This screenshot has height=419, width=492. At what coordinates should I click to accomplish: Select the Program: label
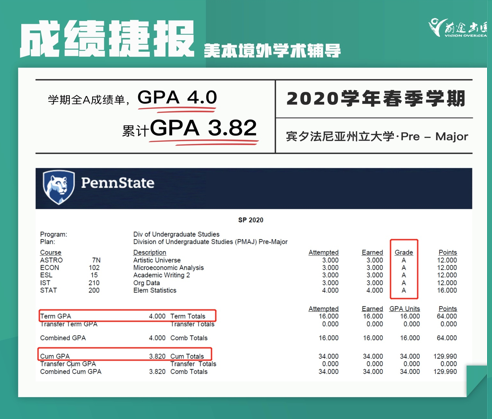tap(53, 234)
